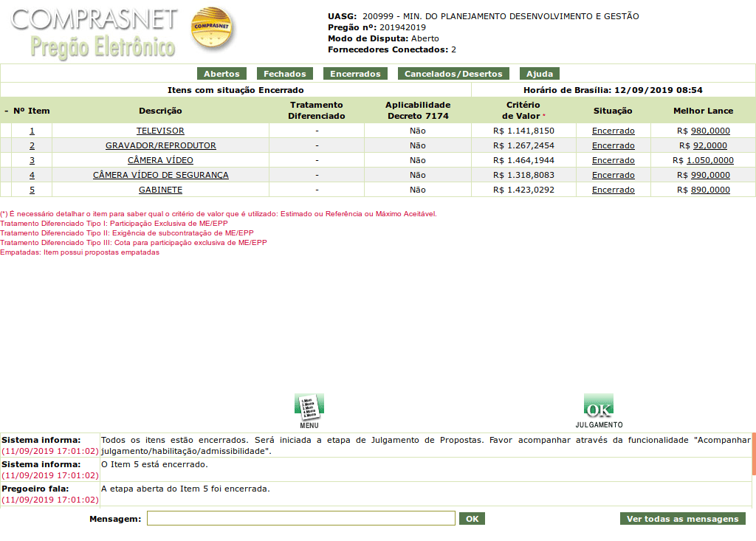Click Encerrado status for GRAVADOR/REPRODUTOR
756x541 pixels.
[x=614, y=145]
